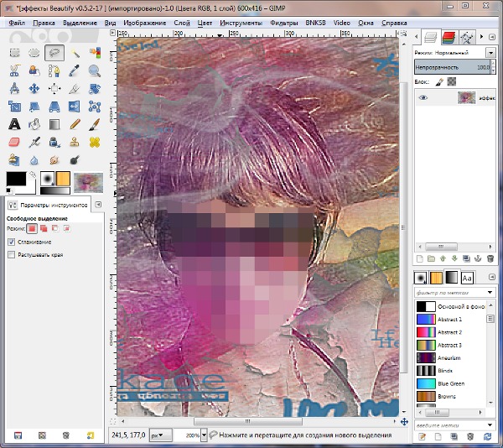
Task: Select the Measure compass tool
Action: (x=14, y=88)
